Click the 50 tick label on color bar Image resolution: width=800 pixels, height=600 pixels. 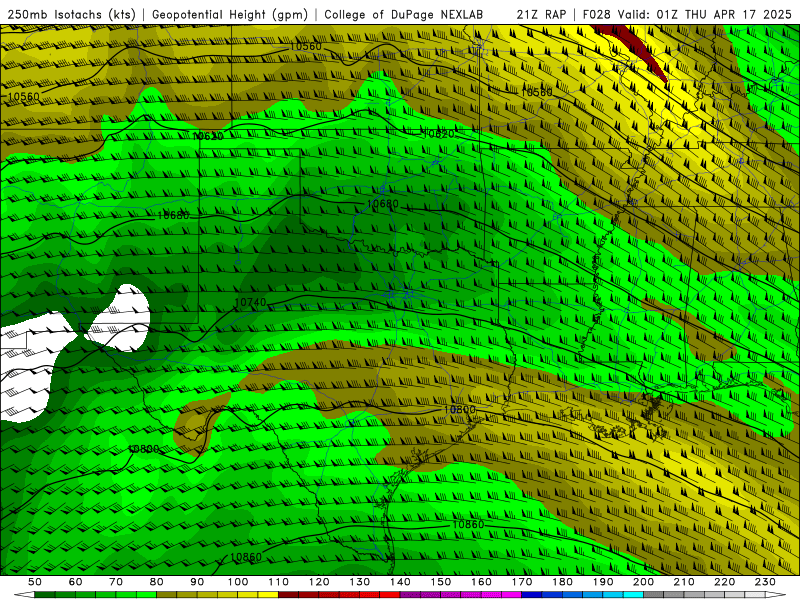35,582
